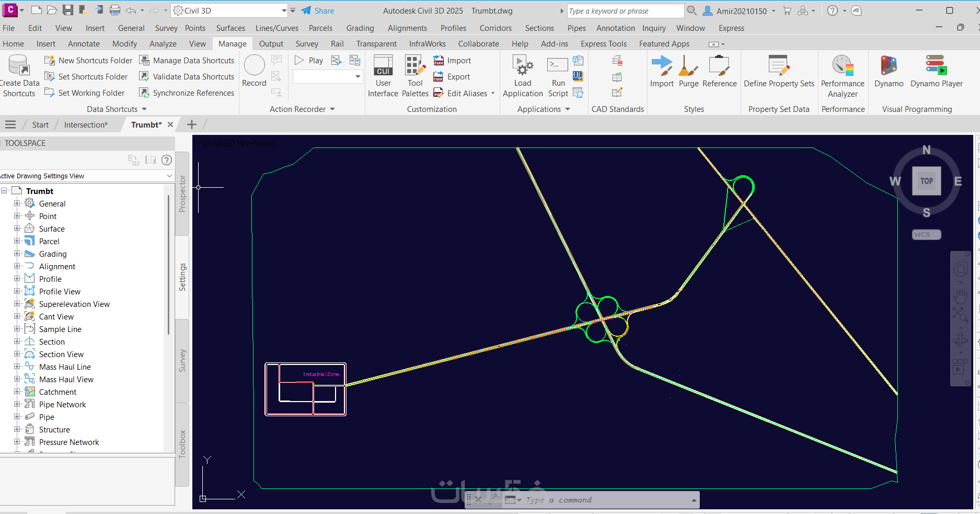Switch to the Annotate ribbon tab
This screenshot has width=980, height=514.
[x=84, y=44]
